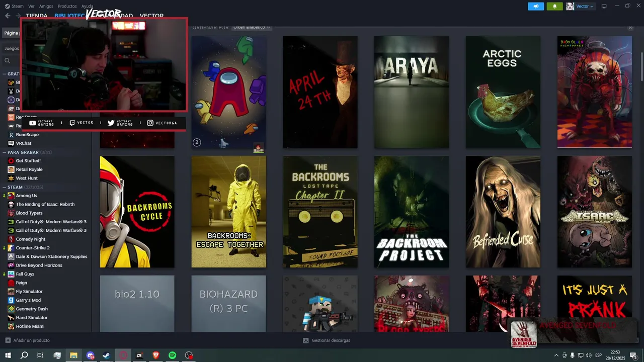This screenshot has width=644, height=362.
Task: Open the ARAYA game cover
Action: tap(412, 92)
